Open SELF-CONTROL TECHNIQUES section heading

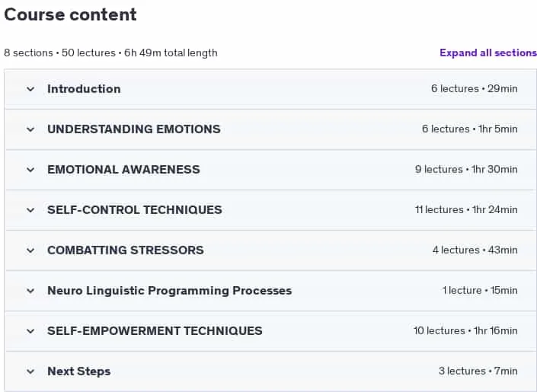tap(135, 210)
